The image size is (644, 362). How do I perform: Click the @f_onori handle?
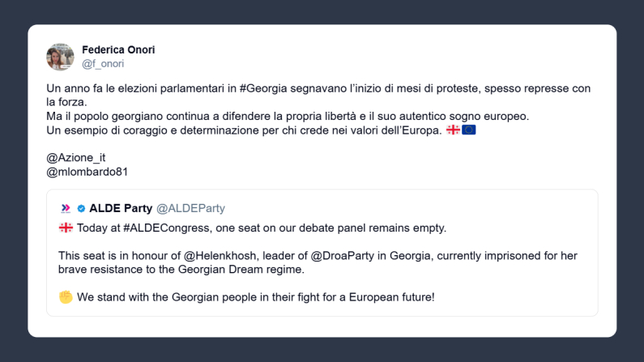[x=103, y=63]
